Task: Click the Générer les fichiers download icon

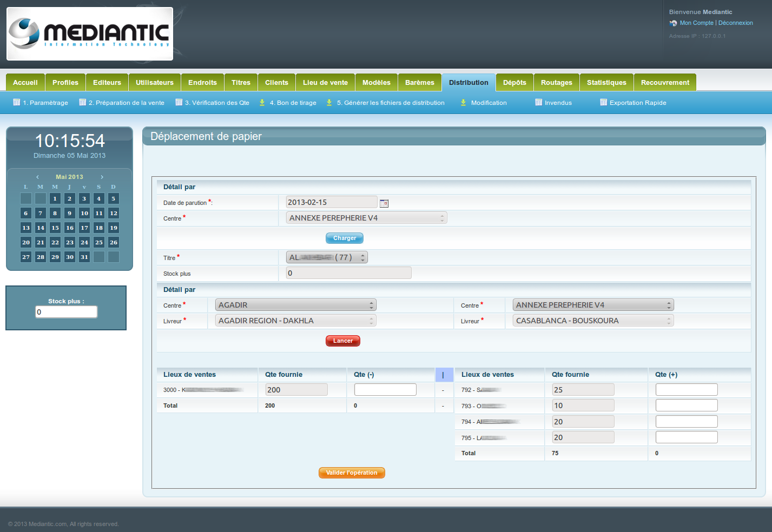Action: [329, 102]
